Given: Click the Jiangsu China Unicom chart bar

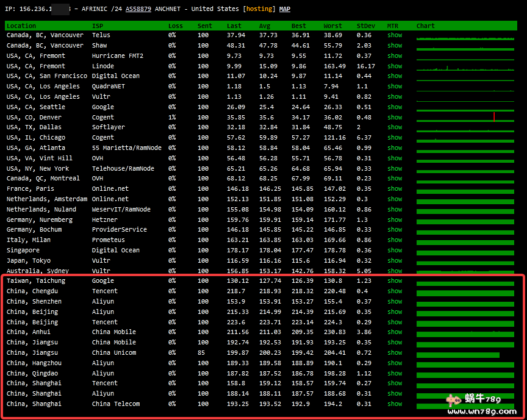Looking at the screenshot, I should (x=457, y=354).
